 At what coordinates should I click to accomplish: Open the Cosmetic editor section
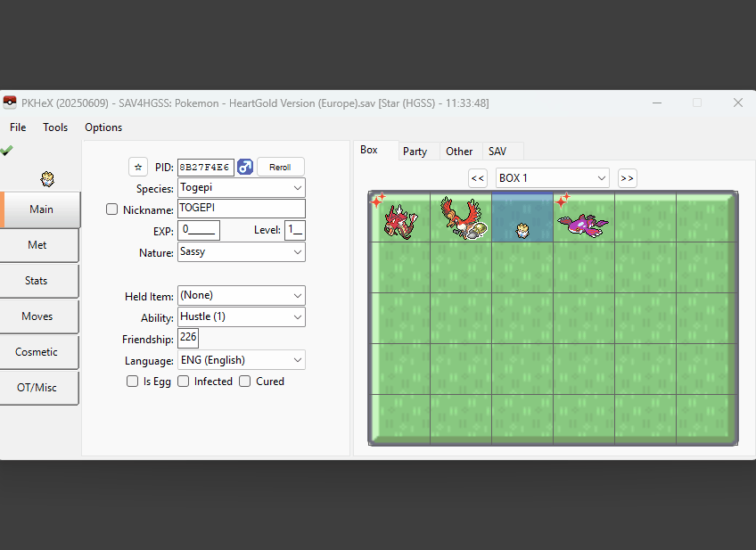38,352
